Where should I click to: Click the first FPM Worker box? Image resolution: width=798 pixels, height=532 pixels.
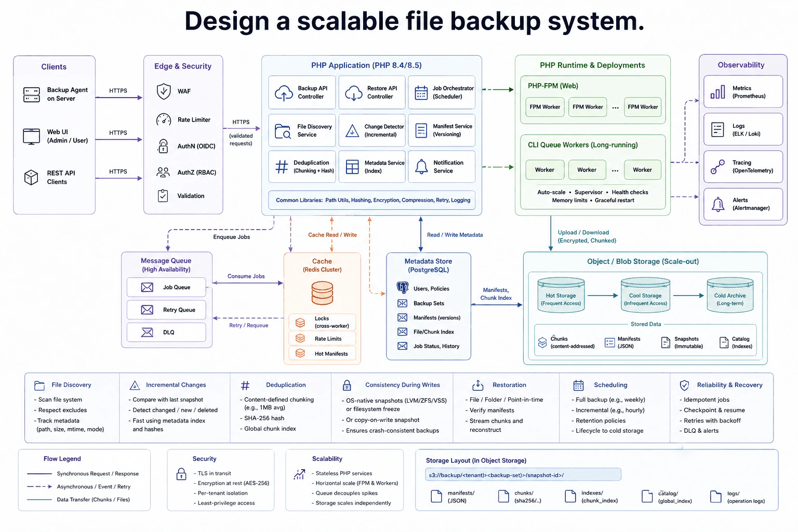545,107
